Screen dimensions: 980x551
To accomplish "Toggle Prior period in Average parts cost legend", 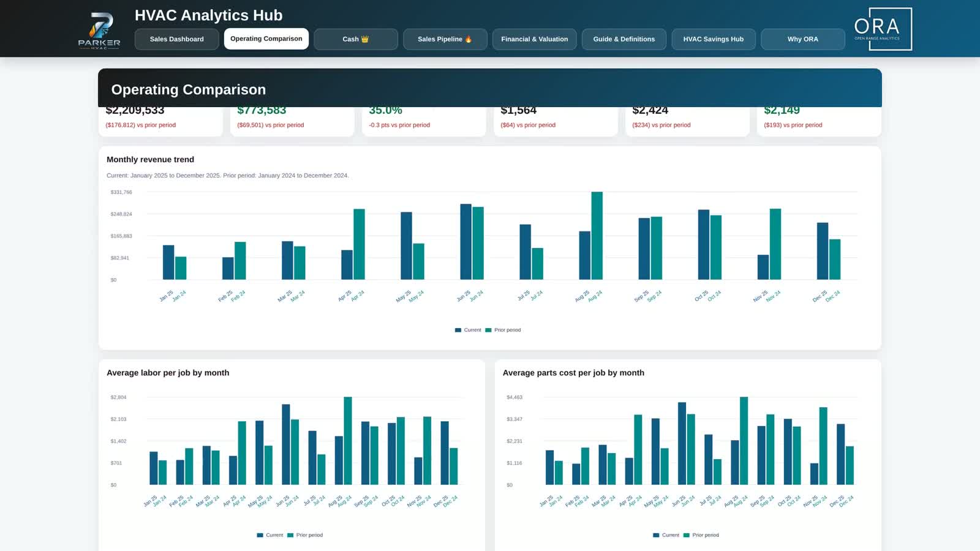I will click(x=701, y=535).
